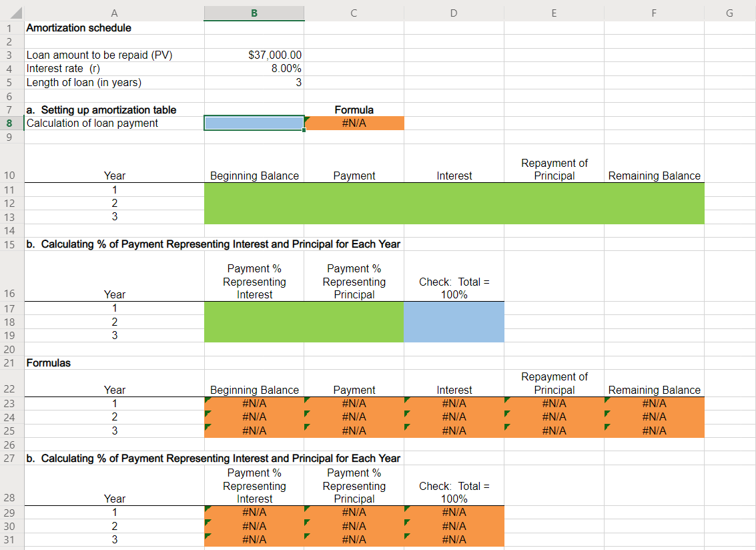Click the error indicator on Year 2 Payment #N/A
Viewport: 756px width, 550px height.
pyautogui.click(x=307, y=413)
